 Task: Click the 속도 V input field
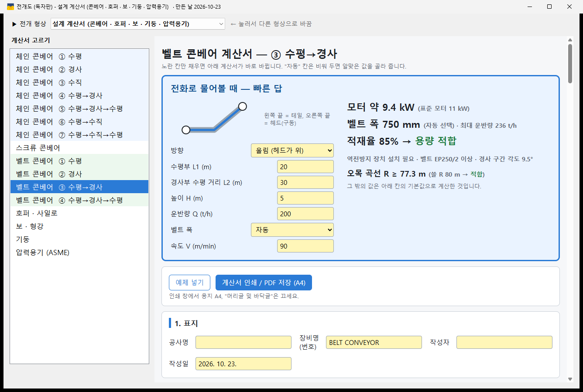(305, 246)
